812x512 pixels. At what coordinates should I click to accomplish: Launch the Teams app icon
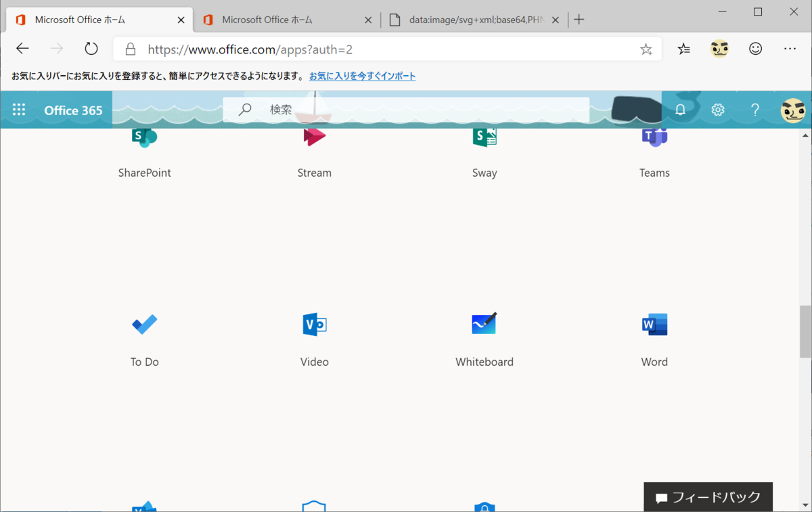point(654,137)
